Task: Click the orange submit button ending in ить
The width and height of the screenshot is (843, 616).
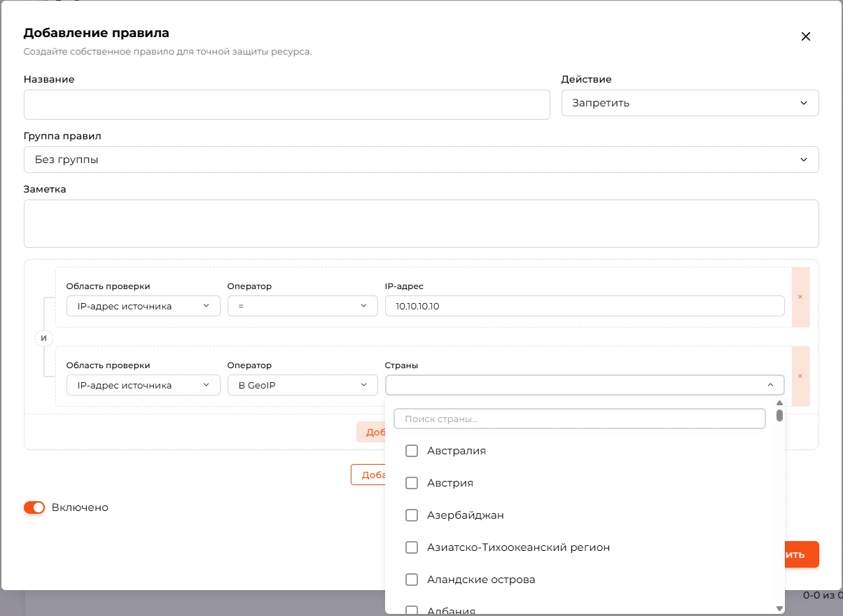Action: coord(802,554)
